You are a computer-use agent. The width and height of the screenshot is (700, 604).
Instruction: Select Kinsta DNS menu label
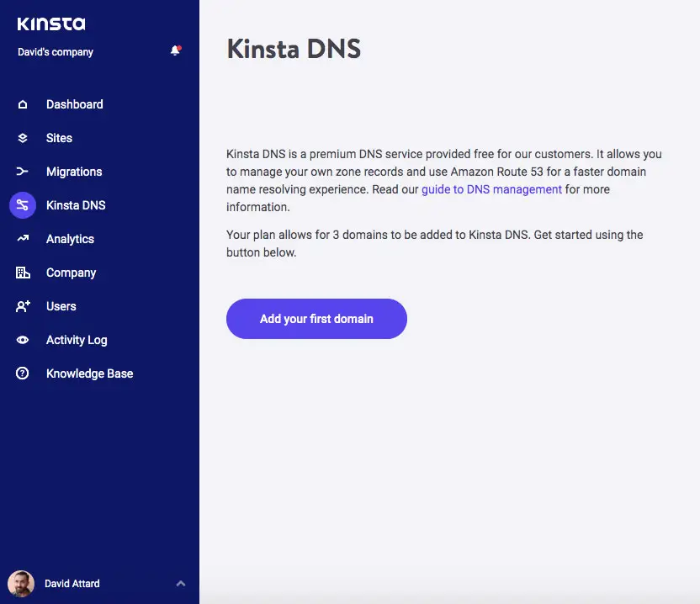click(76, 205)
